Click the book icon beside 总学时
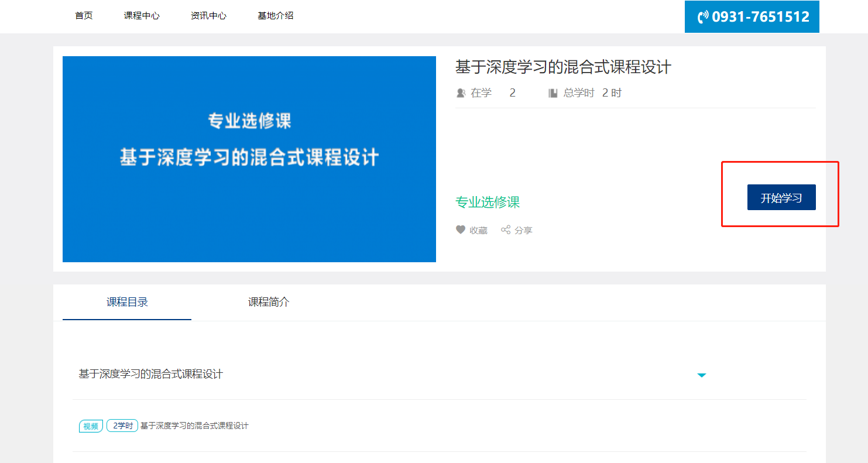 click(x=553, y=93)
